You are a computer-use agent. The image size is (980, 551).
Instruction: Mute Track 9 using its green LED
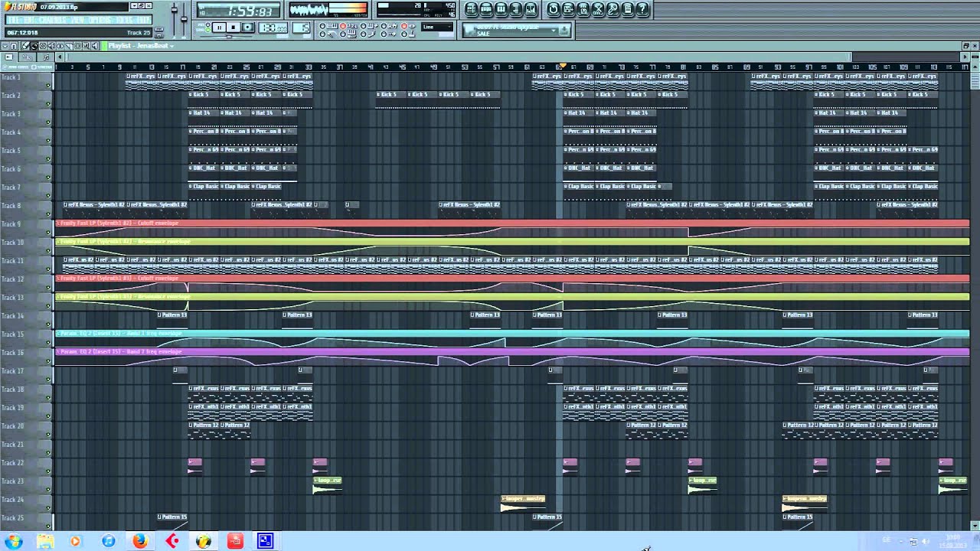48,233
